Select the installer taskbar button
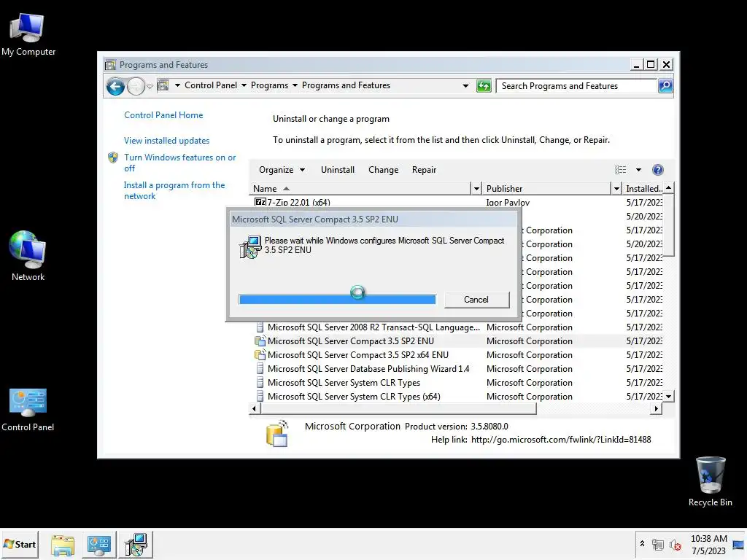The image size is (747, 560). click(x=136, y=545)
